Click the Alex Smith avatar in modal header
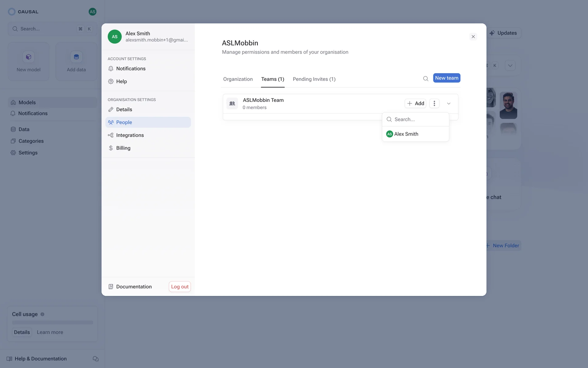The image size is (588, 368). click(115, 36)
